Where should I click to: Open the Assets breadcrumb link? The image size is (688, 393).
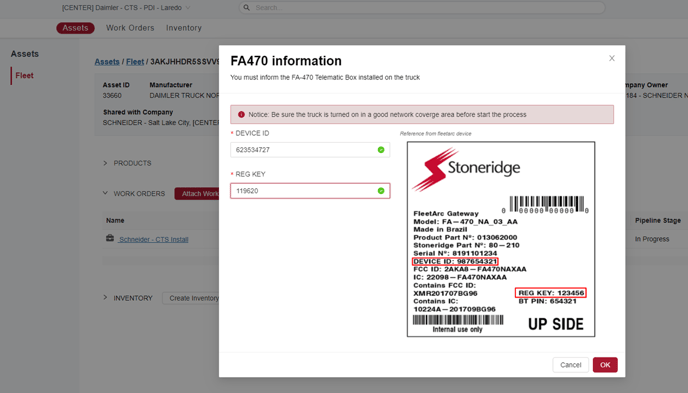tap(107, 62)
